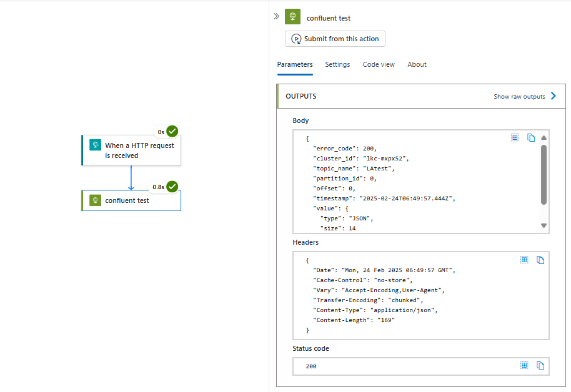The width and height of the screenshot is (571, 392).
Task: Click Submit from this action button
Action: 335,39
